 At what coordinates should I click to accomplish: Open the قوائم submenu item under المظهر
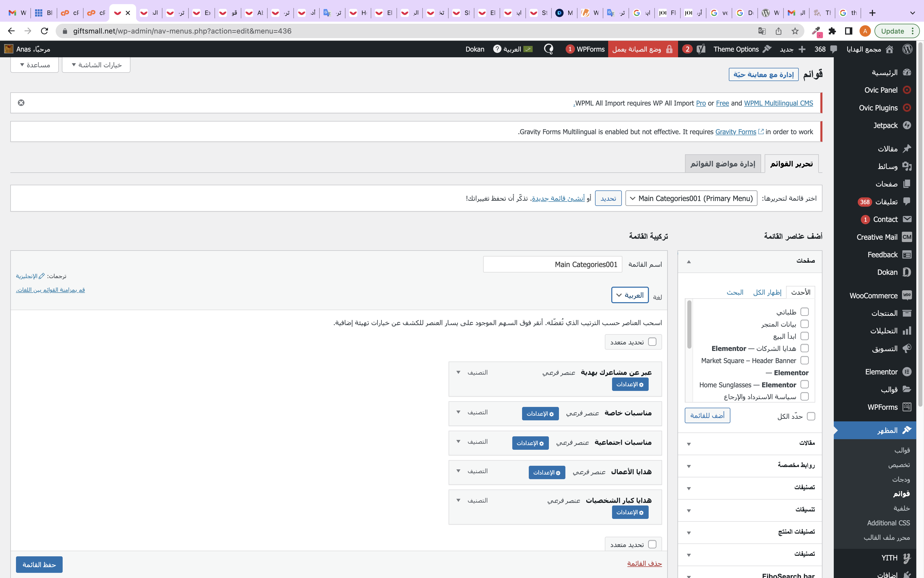[x=901, y=494]
